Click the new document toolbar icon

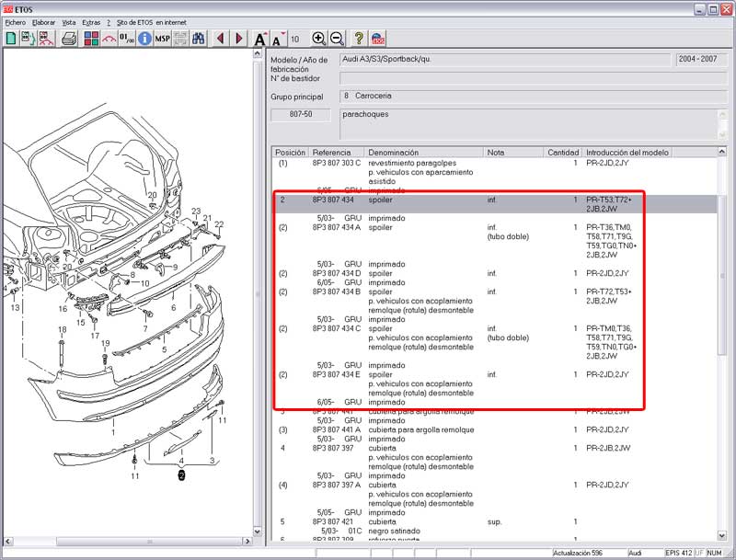pos(11,39)
